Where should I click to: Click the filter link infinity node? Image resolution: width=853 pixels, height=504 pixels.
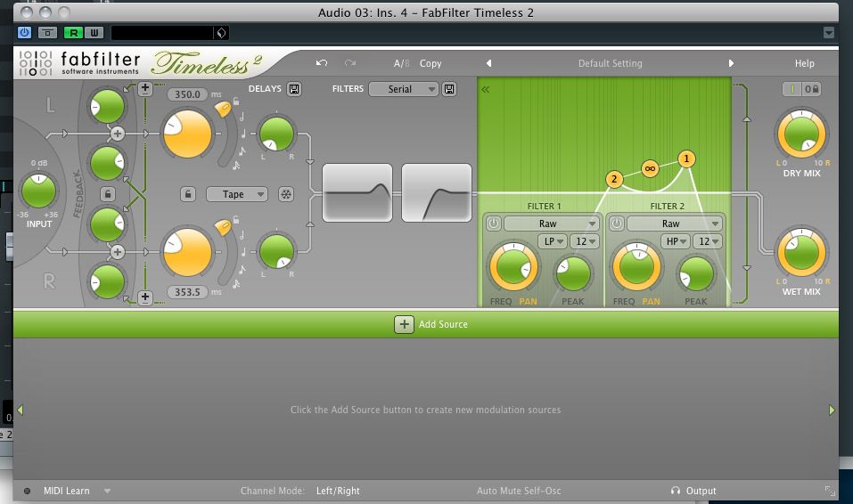pos(650,168)
